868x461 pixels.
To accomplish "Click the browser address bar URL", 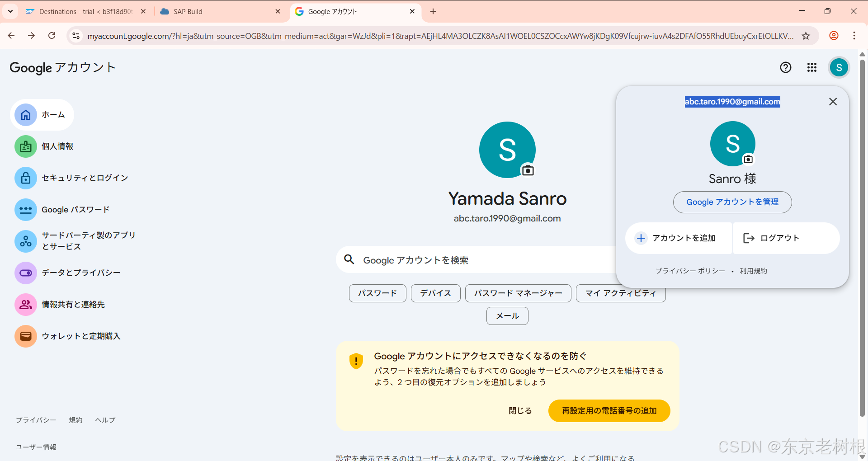I will pyautogui.click(x=440, y=36).
